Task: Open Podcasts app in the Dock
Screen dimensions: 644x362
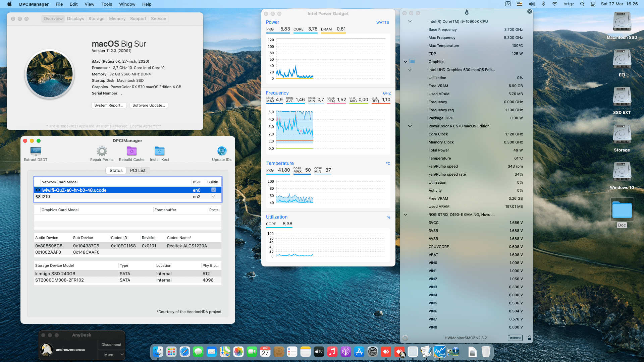Action: [x=346, y=352]
